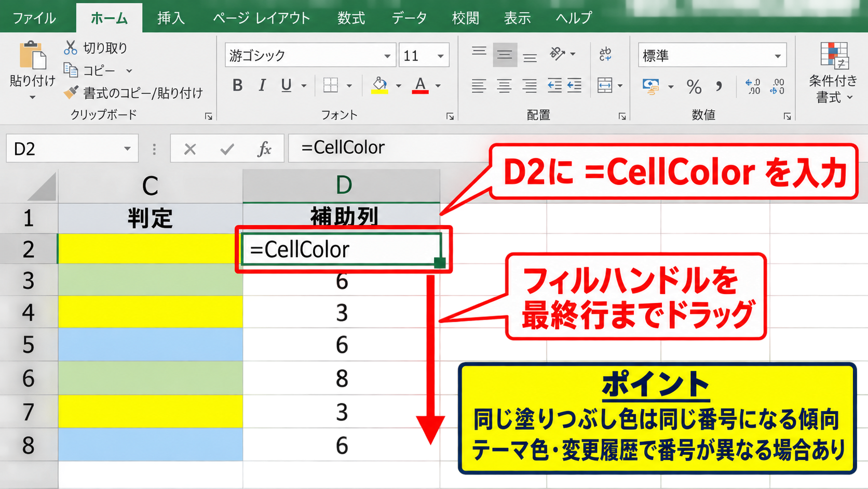
Task: Open font color dropdown arrow
Action: (438, 86)
